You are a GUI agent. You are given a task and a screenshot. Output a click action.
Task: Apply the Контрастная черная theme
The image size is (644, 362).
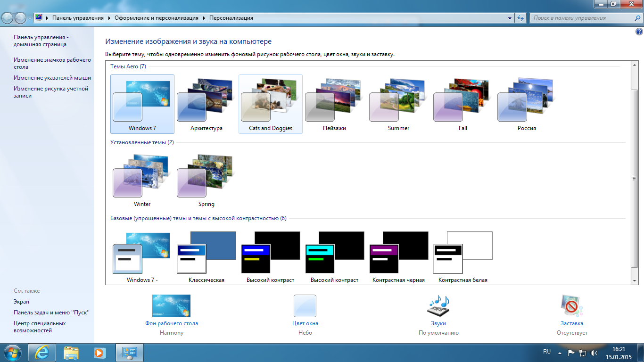point(399,256)
